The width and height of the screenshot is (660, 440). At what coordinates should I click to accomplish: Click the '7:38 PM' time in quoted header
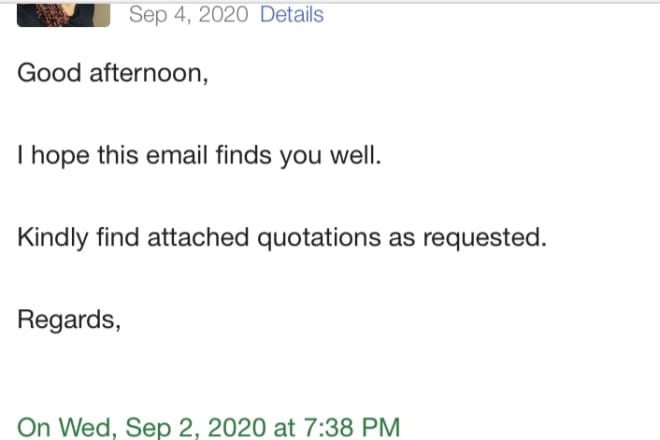click(351, 427)
